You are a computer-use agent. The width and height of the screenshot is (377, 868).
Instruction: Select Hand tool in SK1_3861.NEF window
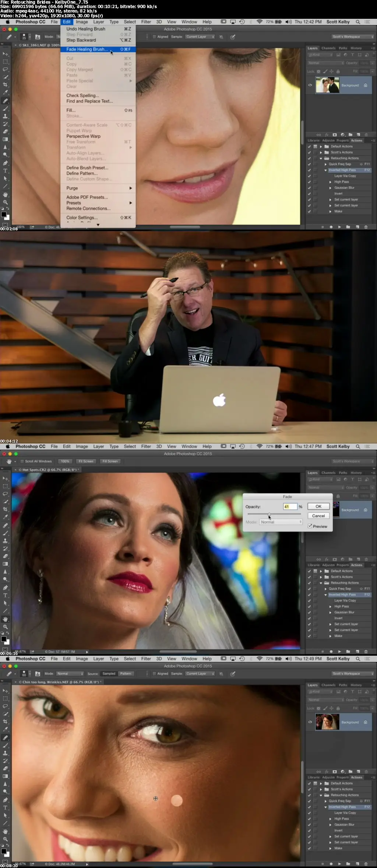click(x=6, y=194)
